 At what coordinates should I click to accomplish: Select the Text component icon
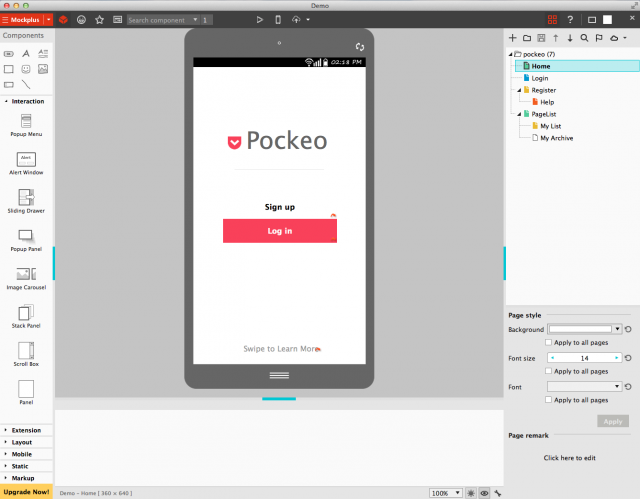pyautogui.click(x=26, y=53)
